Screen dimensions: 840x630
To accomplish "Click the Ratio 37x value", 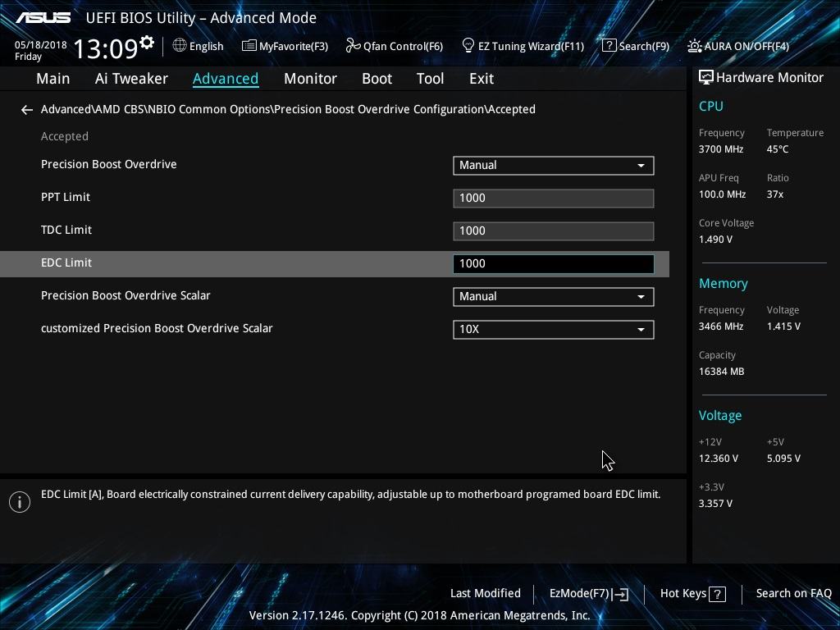I will pos(774,194).
